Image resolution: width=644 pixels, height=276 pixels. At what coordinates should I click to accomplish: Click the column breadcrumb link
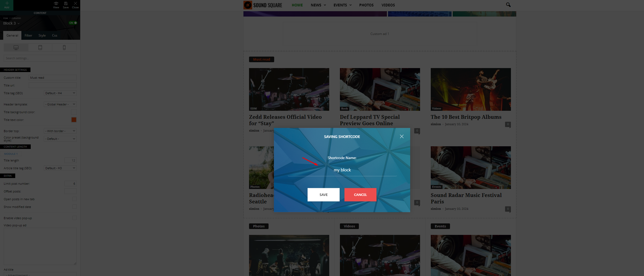coord(16,18)
